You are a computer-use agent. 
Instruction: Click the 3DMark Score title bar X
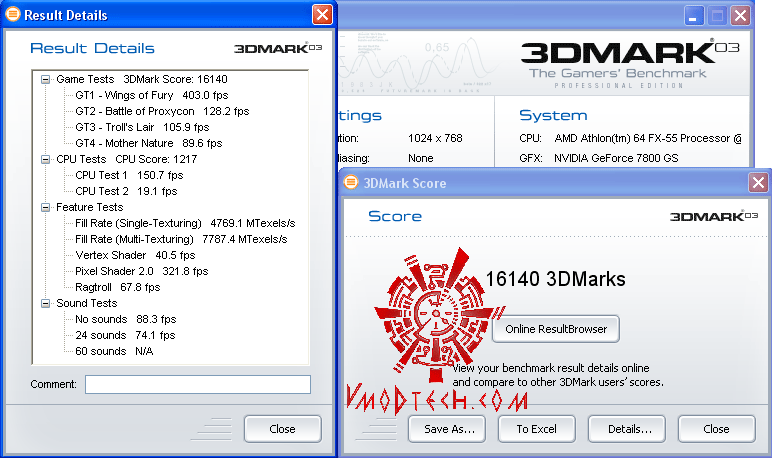[x=758, y=183]
